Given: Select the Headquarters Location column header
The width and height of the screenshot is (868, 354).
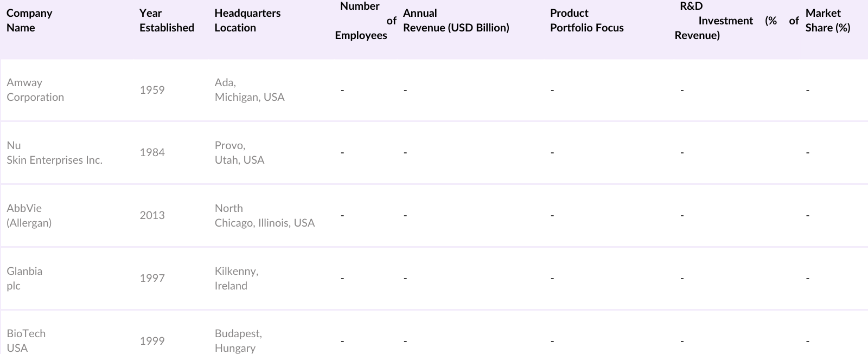Looking at the screenshot, I should pyautogui.click(x=247, y=21).
